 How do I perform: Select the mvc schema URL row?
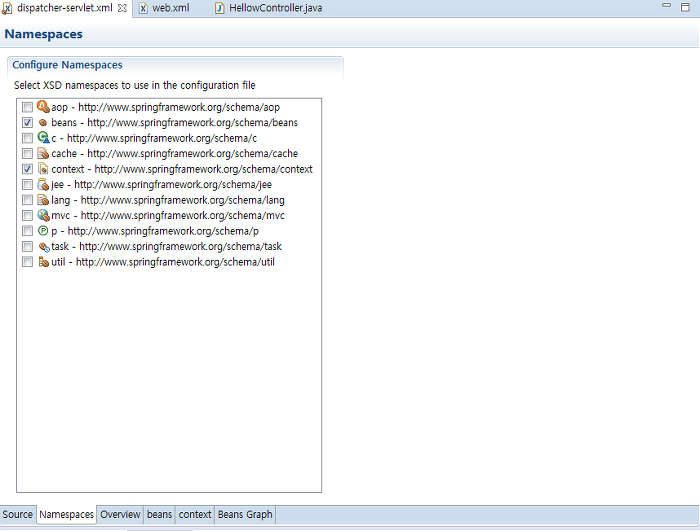coord(168,215)
